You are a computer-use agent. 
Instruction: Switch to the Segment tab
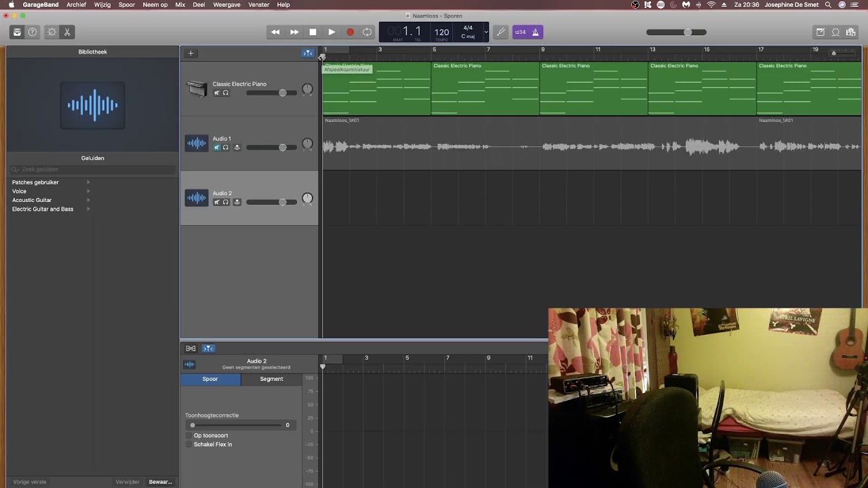[271, 379]
